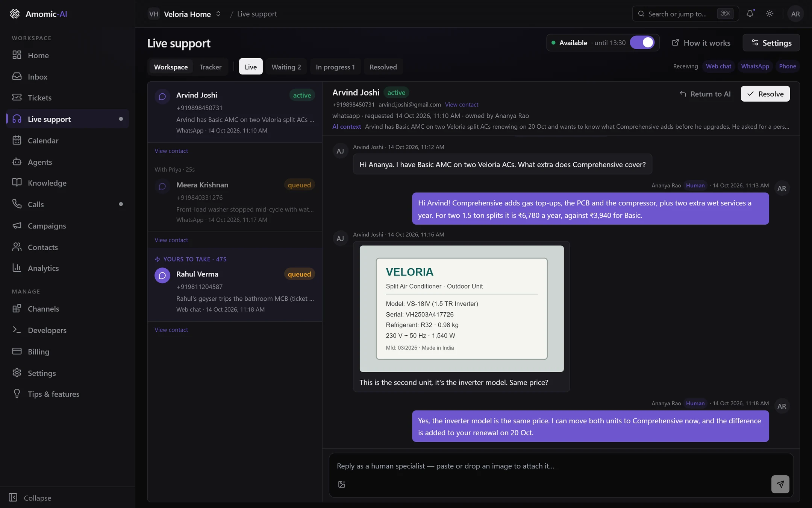Show the Waiting 2 conversations
Viewport: 812px width, 508px height.
(x=286, y=67)
